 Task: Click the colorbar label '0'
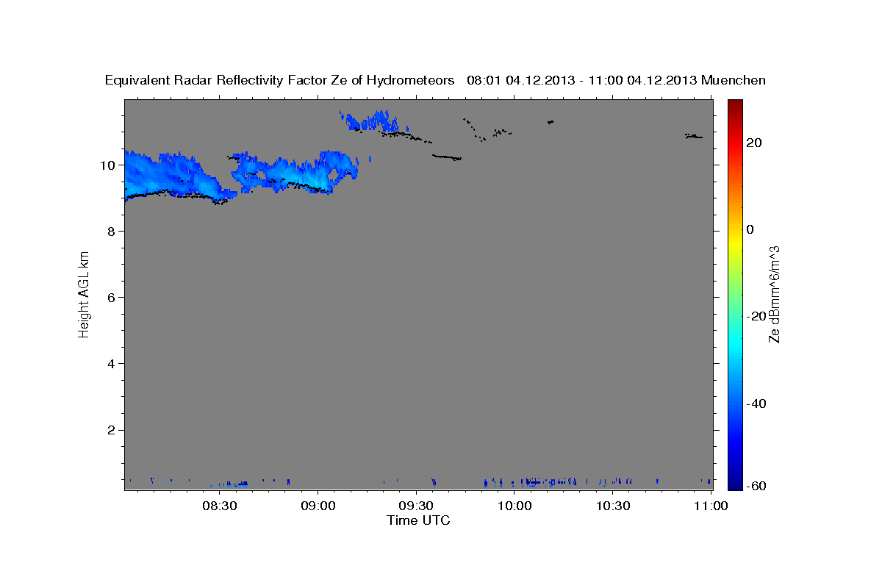(x=750, y=229)
